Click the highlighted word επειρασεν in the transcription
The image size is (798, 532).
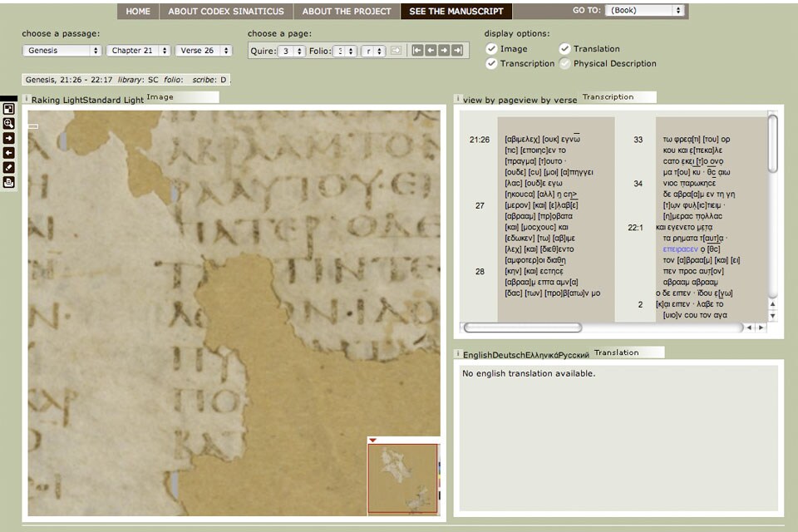(681, 249)
